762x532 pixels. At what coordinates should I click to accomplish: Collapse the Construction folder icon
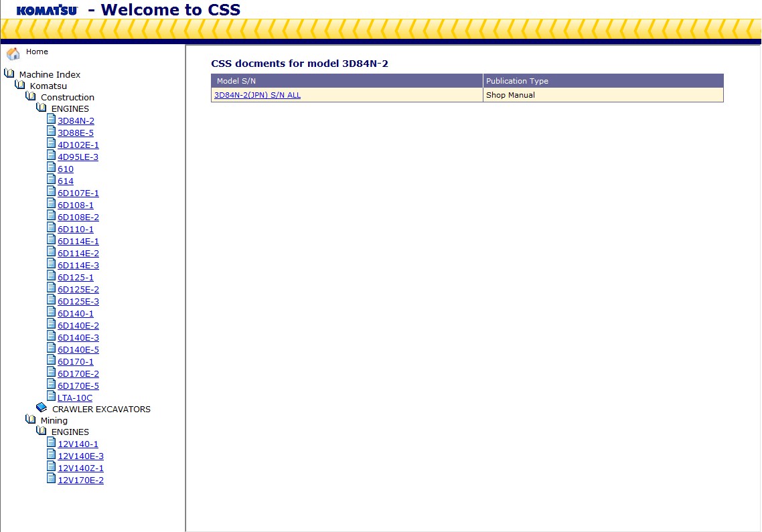click(31, 96)
